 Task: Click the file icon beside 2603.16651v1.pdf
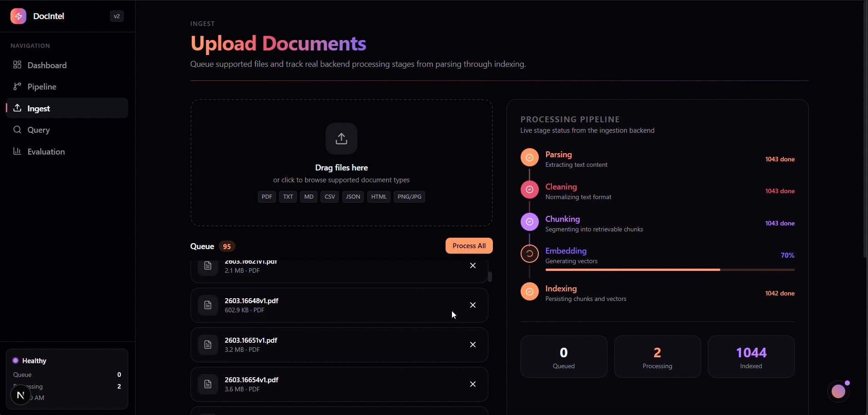pyautogui.click(x=208, y=345)
